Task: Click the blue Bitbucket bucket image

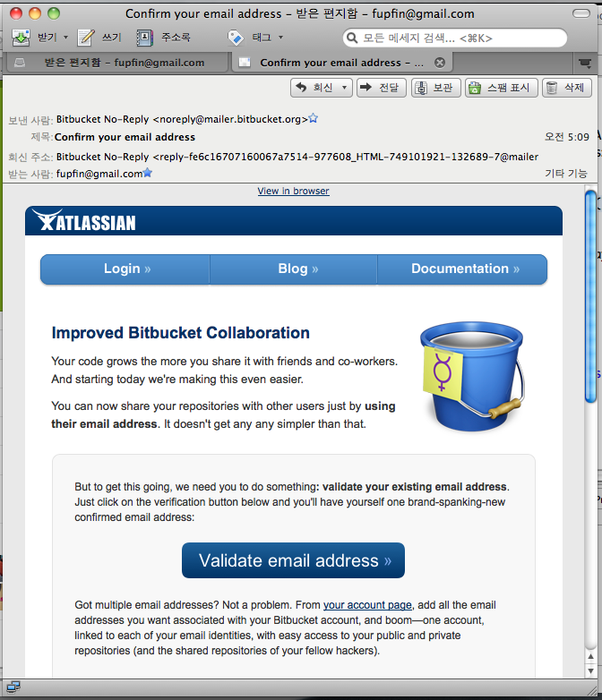Action: (472, 376)
